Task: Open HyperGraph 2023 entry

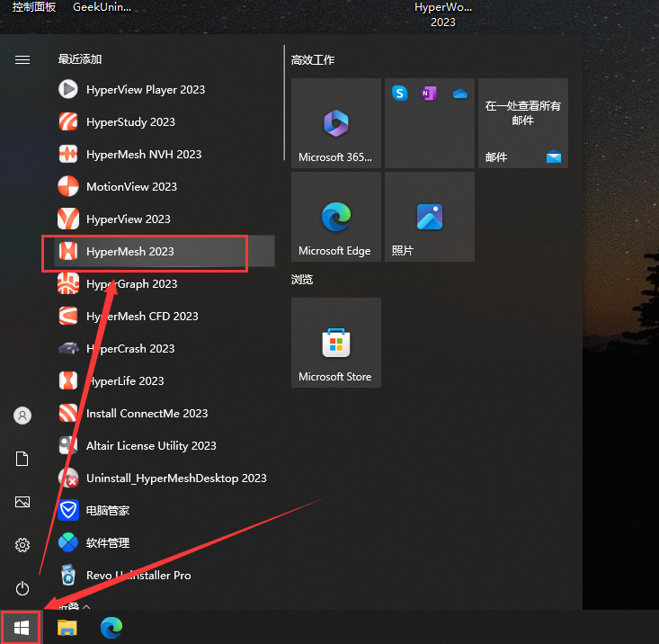Action: [131, 284]
